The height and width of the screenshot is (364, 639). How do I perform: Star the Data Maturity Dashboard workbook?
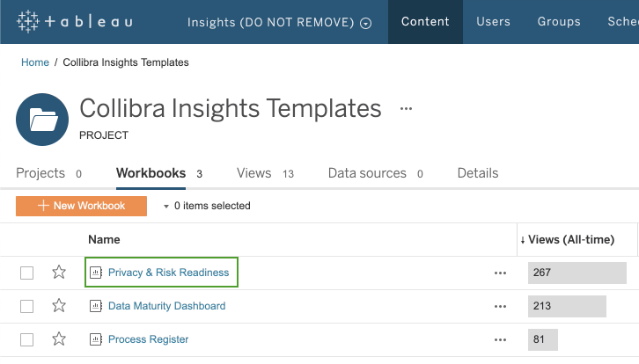click(59, 306)
